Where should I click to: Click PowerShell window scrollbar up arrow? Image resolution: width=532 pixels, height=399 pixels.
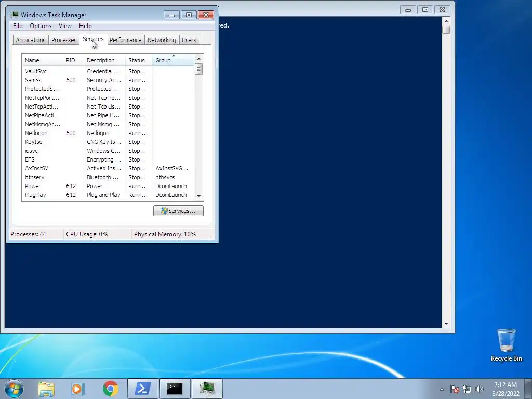pos(446,21)
